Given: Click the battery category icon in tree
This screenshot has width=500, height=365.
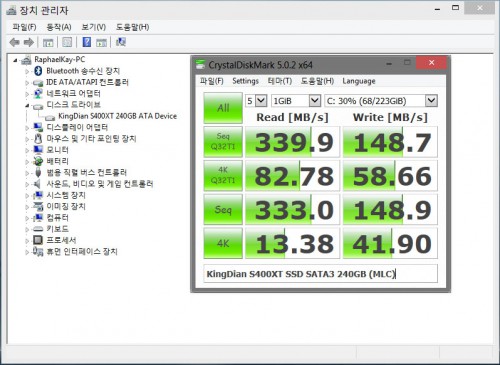Looking at the screenshot, I should [38, 161].
